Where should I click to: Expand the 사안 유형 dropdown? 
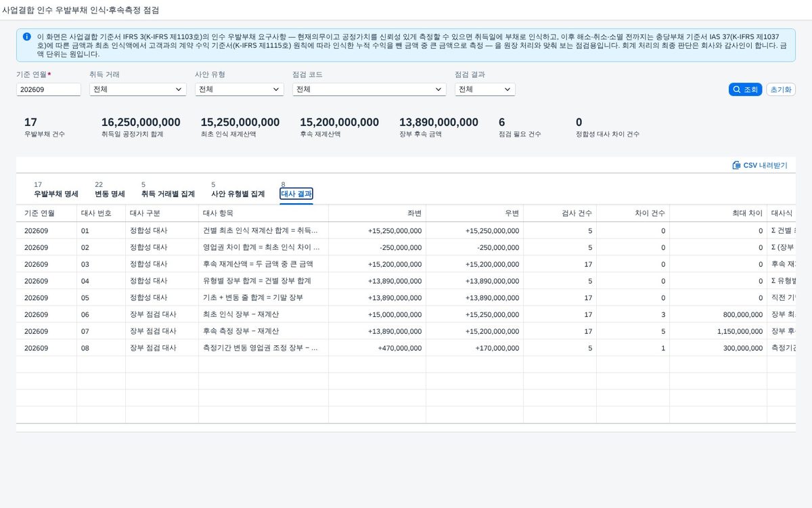pos(240,89)
